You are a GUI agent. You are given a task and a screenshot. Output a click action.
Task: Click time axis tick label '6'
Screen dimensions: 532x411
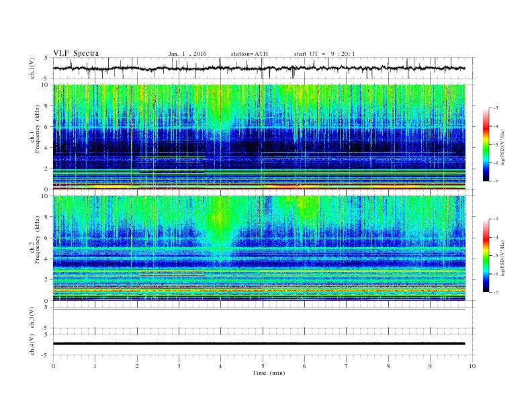[x=304, y=366]
